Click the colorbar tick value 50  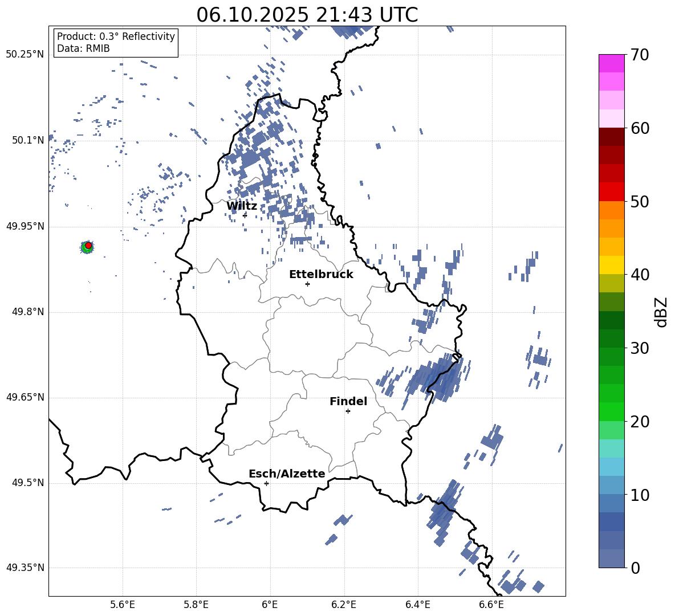click(x=640, y=201)
